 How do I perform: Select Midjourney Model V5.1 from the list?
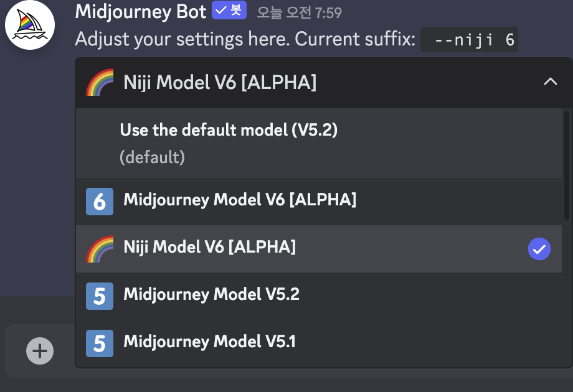click(x=210, y=342)
